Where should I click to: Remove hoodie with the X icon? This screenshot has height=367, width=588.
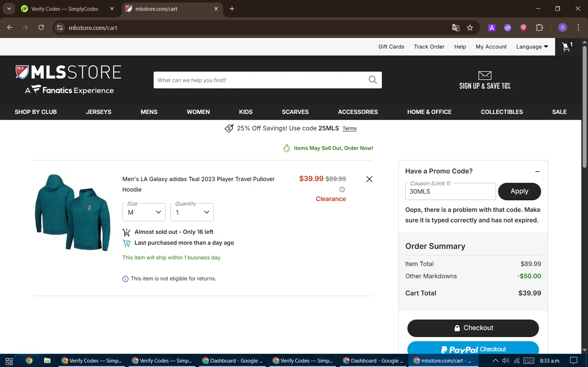click(369, 179)
